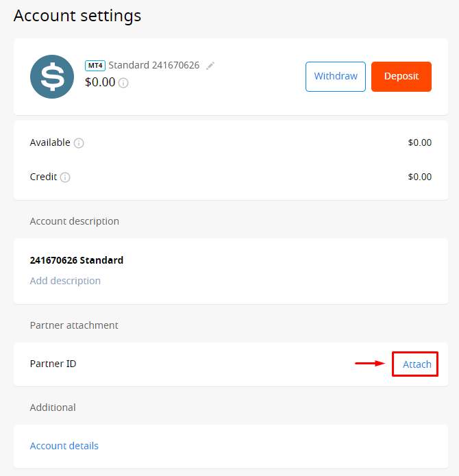This screenshot has width=459, height=476.
Task: Click the info icon next to $0.00 balance
Action: (123, 83)
